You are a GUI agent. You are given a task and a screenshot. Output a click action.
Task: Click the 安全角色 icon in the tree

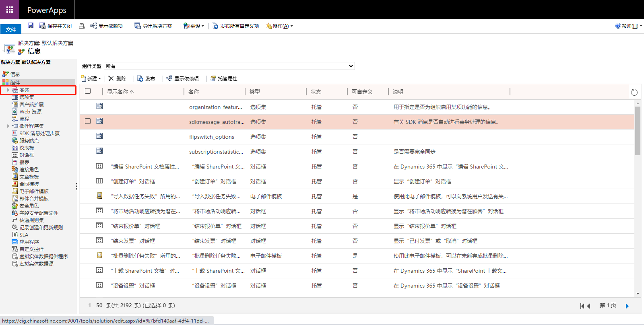(15, 206)
